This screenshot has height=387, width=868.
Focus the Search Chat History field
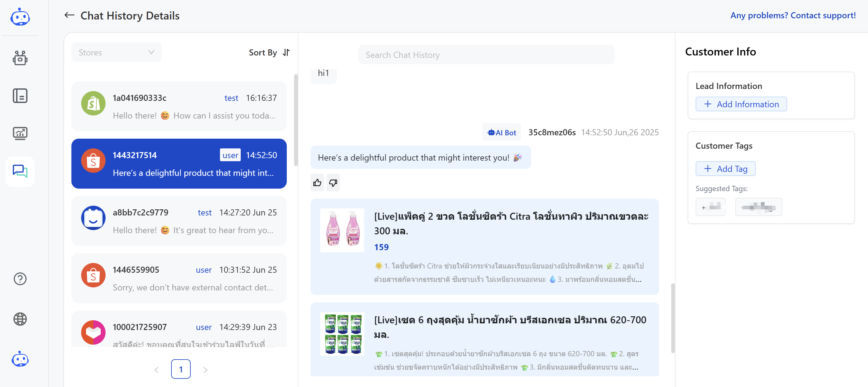[x=486, y=55]
